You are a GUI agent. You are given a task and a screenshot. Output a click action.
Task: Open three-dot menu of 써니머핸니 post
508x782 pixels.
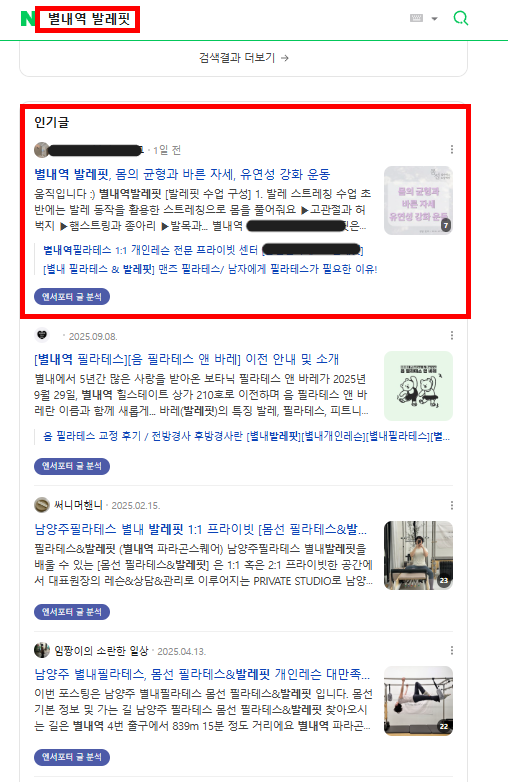pyautogui.click(x=452, y=505)
